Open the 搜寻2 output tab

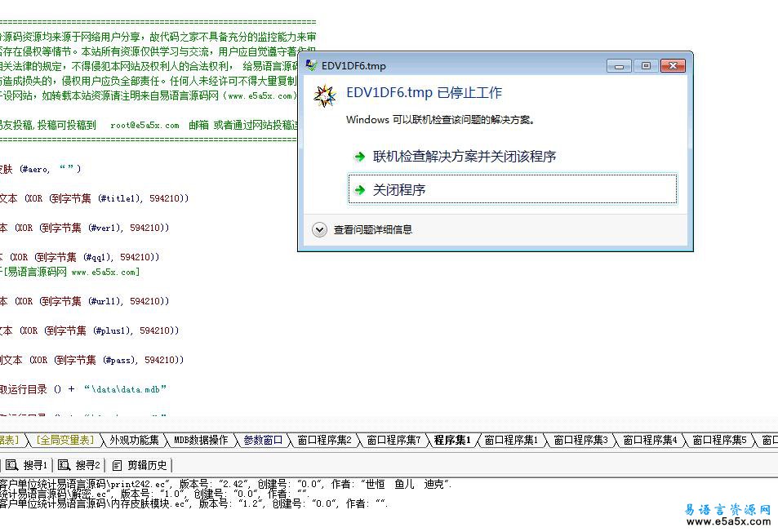pos(79,465)
